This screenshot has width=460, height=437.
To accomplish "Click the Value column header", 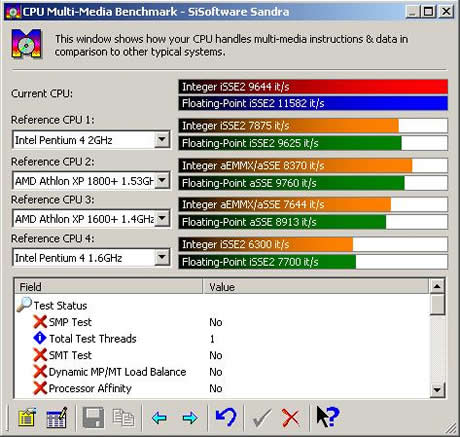I will (316, 287).
